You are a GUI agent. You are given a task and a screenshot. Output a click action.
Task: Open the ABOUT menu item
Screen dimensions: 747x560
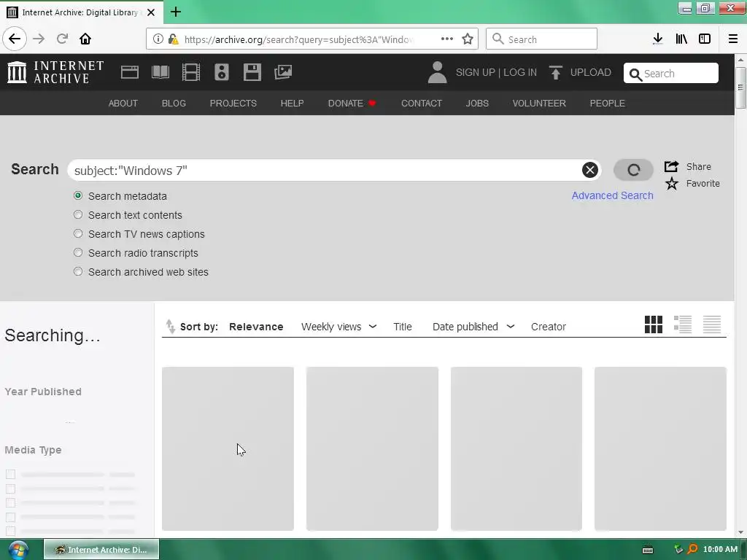point(123,104)
